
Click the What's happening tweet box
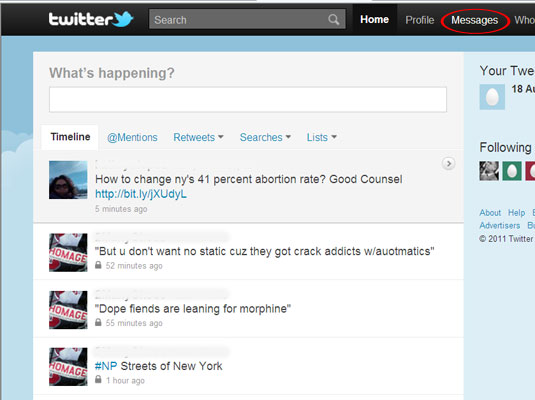[x=248, y=100]
